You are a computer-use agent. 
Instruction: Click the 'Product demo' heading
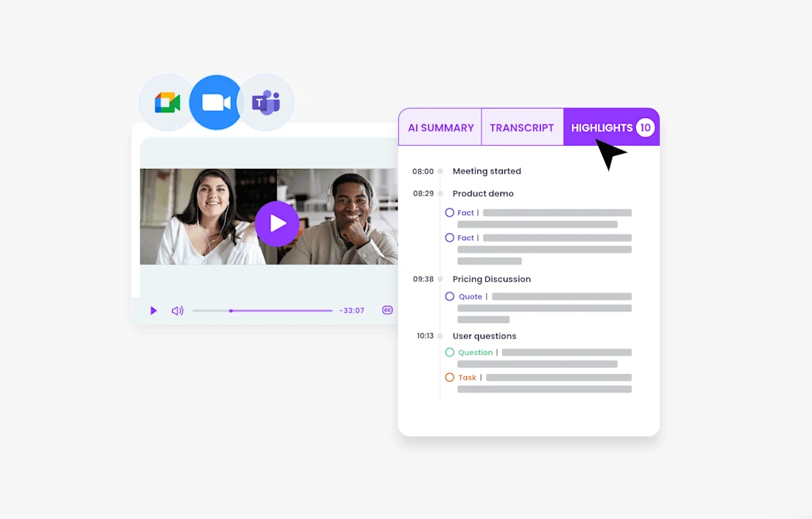(x=483, y=193)
